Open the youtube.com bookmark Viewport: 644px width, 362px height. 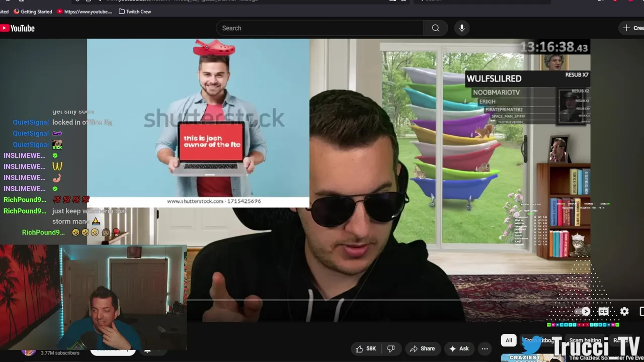pyautogui.click(x=85, y=12)
